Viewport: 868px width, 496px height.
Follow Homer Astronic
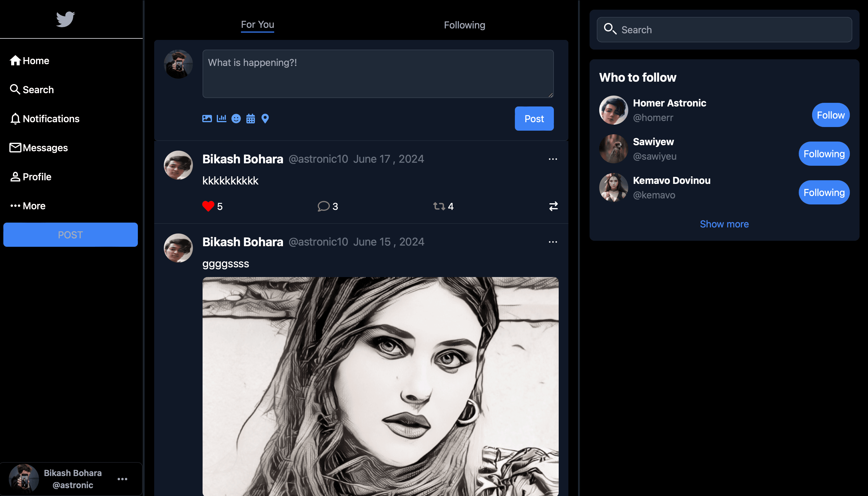click(830, 115)
